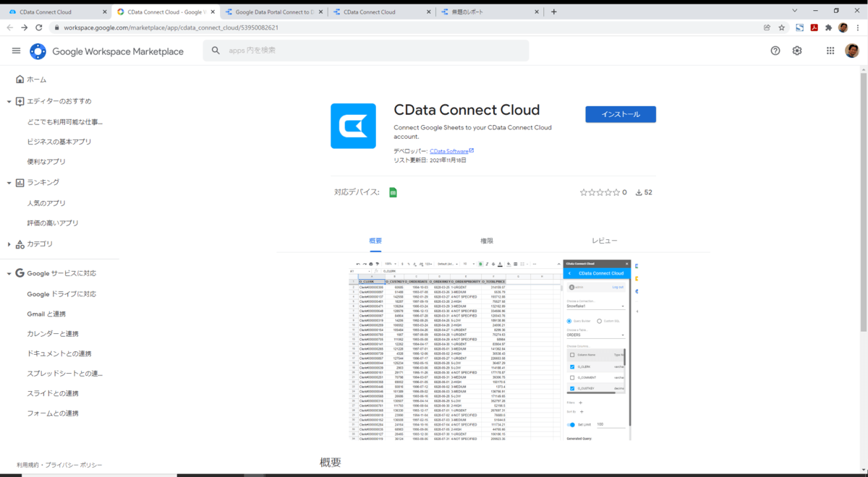Open the Help question mark icon

pos(775,51)
